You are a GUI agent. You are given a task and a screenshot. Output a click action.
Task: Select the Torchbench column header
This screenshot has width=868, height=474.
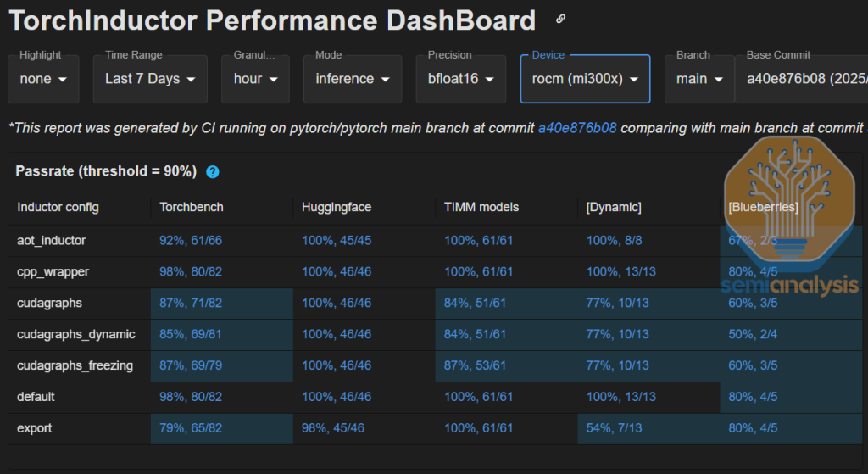click(x=192, y=207)
